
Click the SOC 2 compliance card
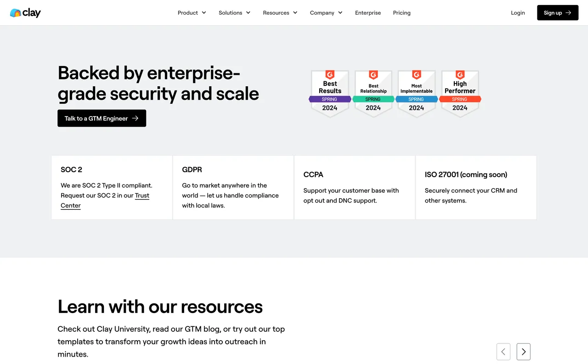(x=112, y=187)
